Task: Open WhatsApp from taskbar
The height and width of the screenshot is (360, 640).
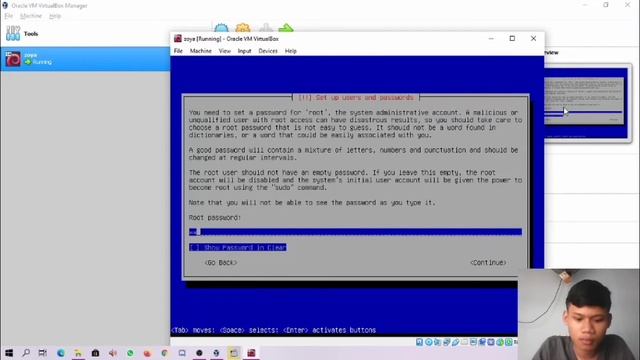Action: tap(130, 353)
